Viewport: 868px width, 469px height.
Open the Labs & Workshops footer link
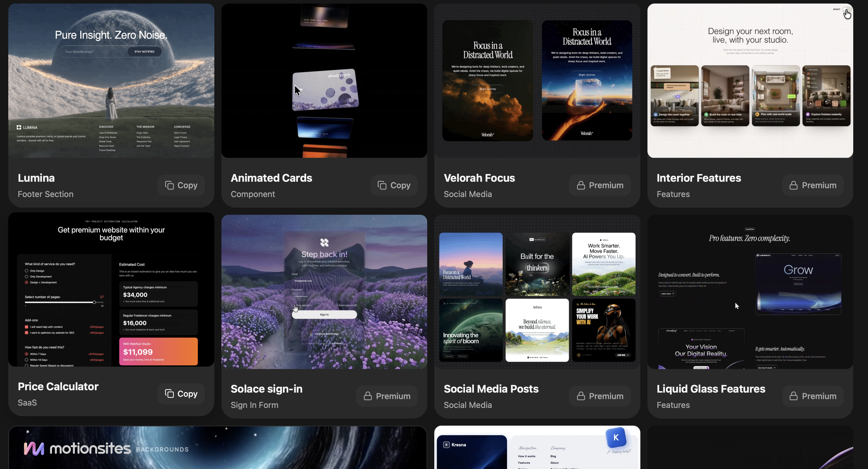pyautogui.click(x=108, y=133)
